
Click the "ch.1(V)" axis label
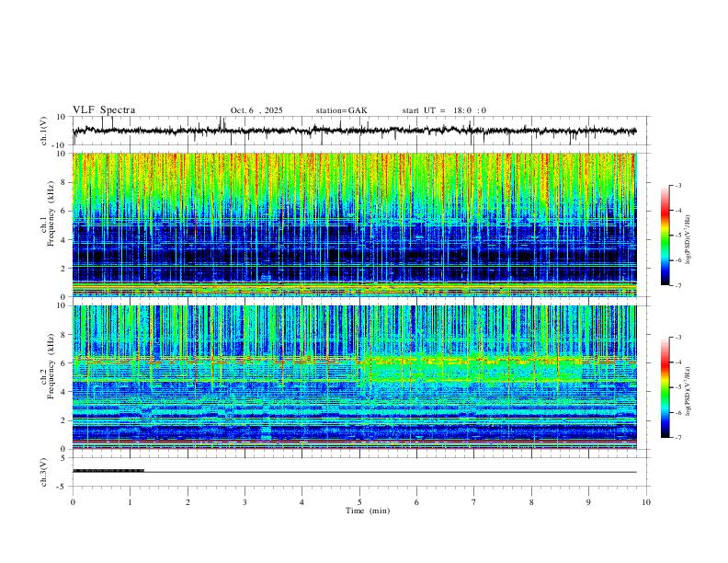[43, 131]
